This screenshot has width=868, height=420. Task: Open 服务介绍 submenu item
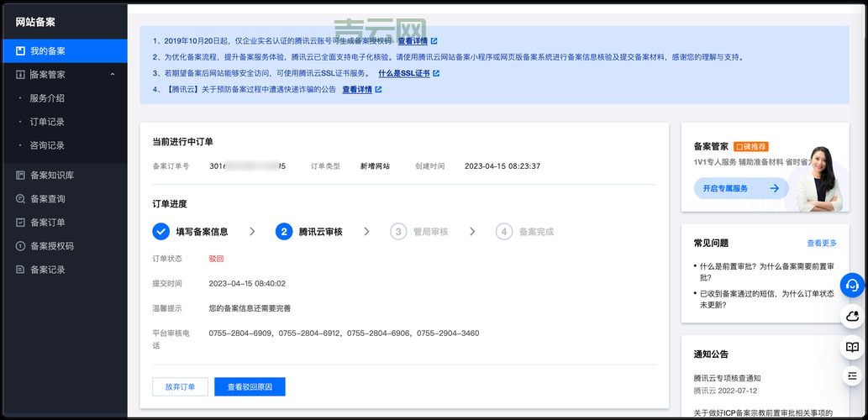pos(47,98)
